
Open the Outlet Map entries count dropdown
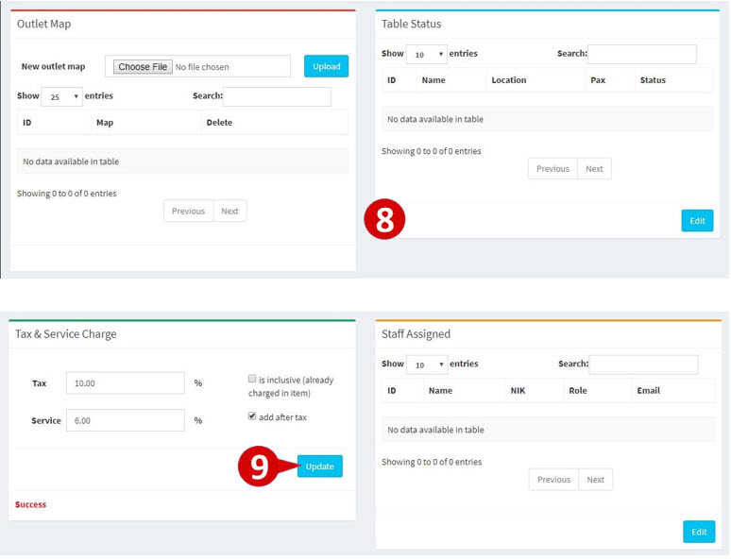[x=61, y=97]
